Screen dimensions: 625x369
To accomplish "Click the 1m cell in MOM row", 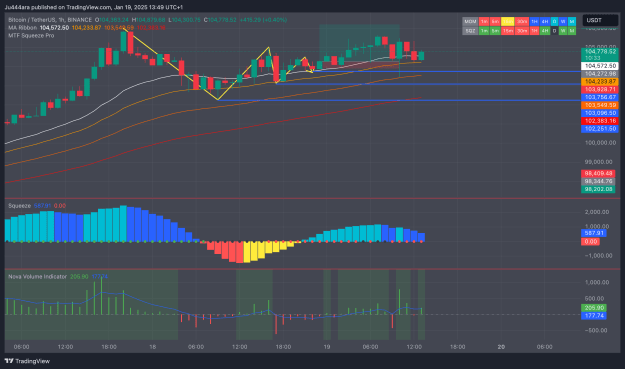I will 484,22.
